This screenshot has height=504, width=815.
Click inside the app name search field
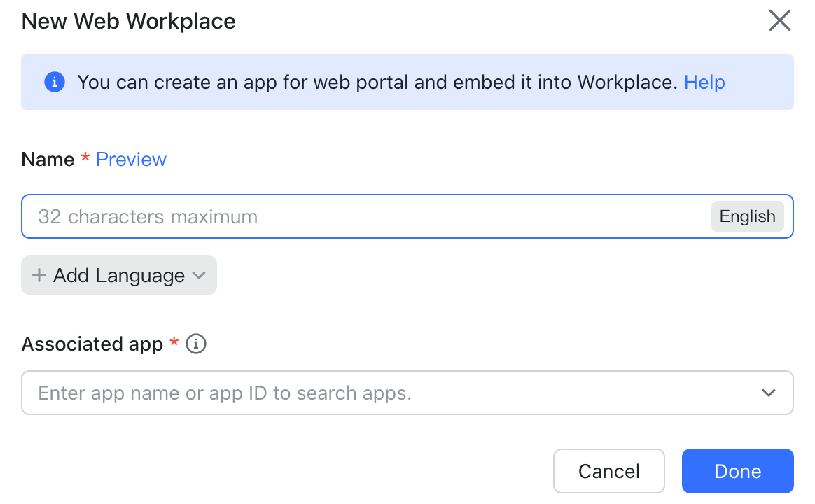coord(280,393)
